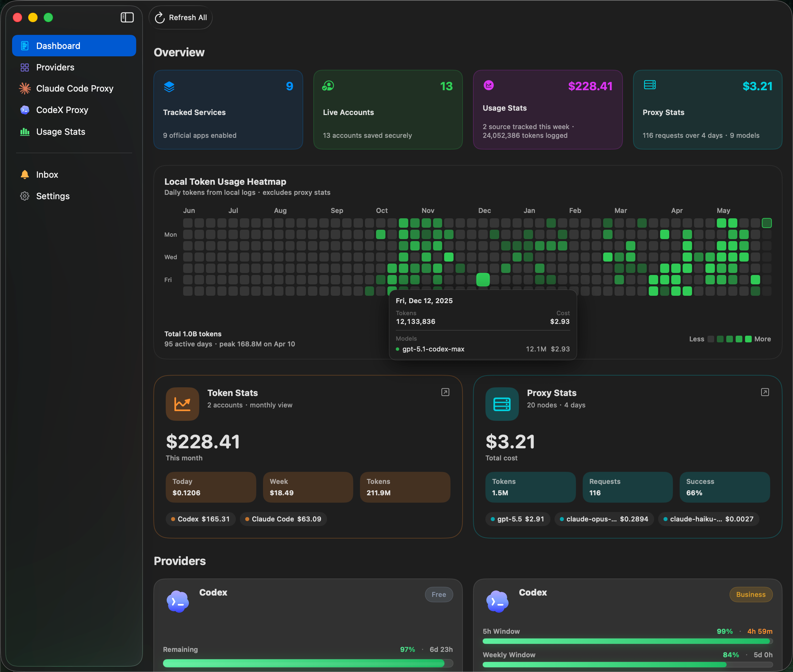Select CodeX Proxy in sidebar
Screen dimensions: 793x672
(74, 110)
